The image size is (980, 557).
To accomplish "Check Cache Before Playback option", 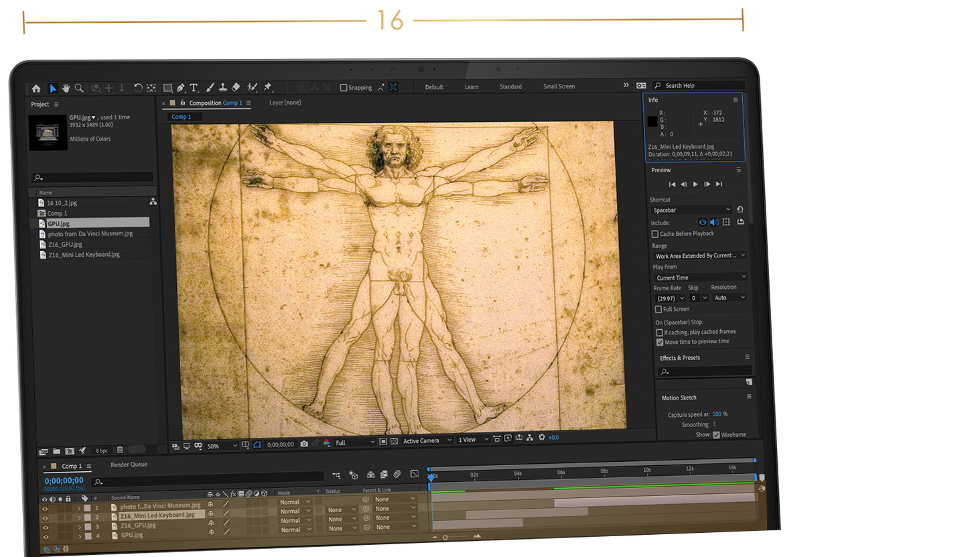I will pos(655,234).
